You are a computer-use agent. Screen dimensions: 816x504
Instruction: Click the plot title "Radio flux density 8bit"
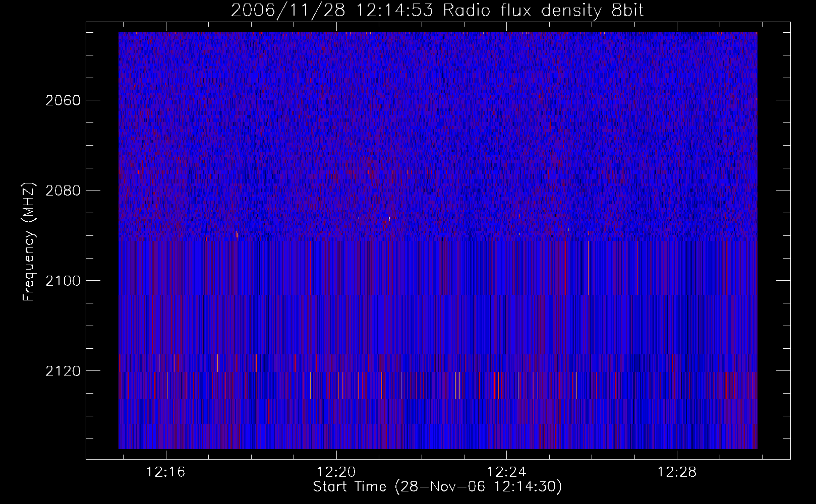(544, 11)
